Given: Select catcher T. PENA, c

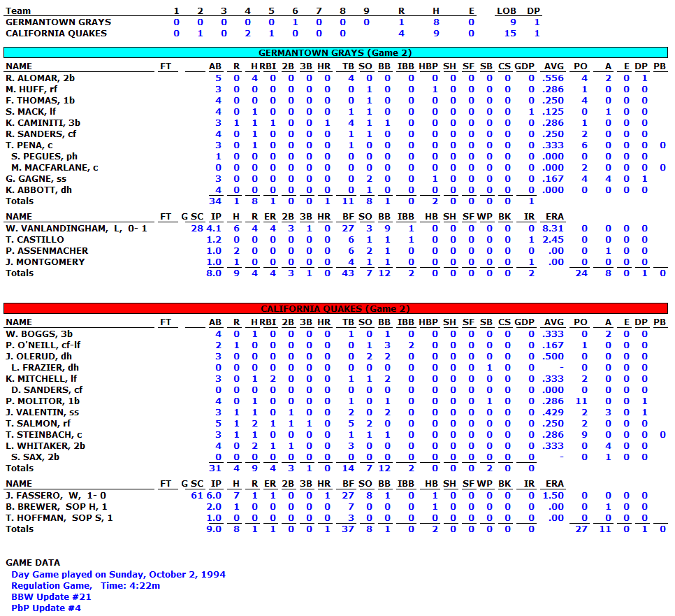Looking at the screenshot, I should point(29,145).
